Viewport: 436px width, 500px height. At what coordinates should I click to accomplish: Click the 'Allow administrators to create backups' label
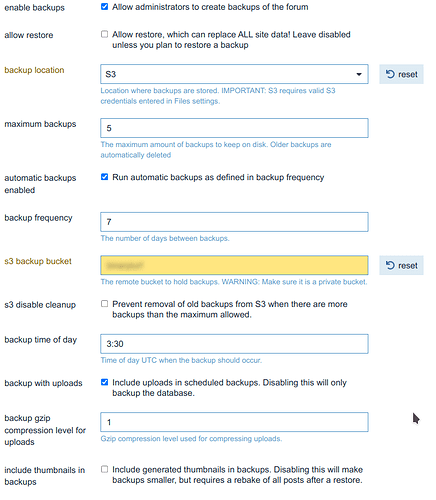click(x=210, y=7)
